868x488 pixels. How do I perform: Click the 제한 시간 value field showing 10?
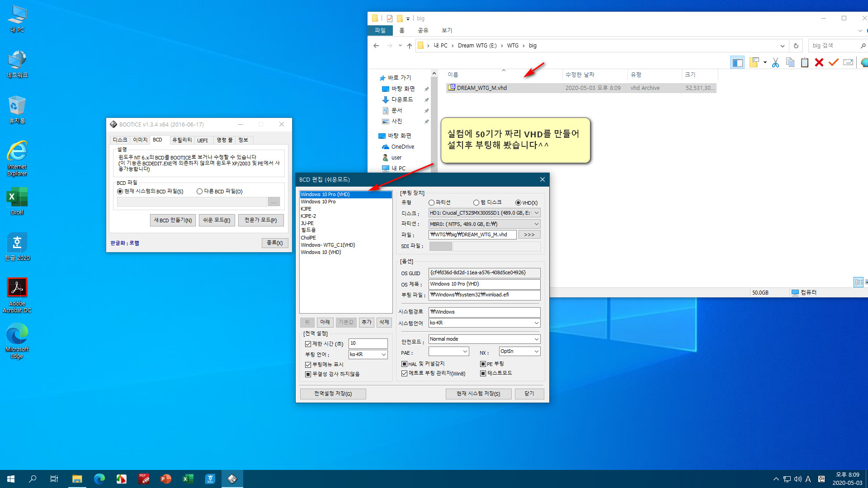(x=368, y=343)
